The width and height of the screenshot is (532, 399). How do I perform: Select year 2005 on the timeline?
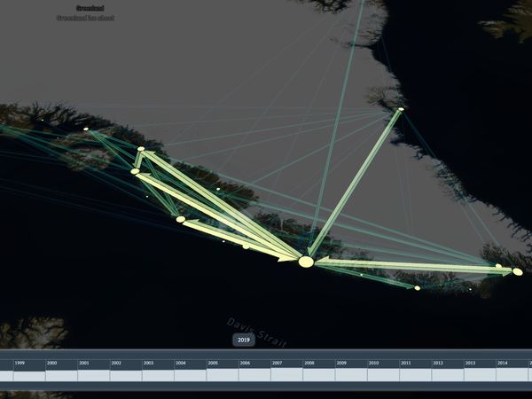point(213,364)
